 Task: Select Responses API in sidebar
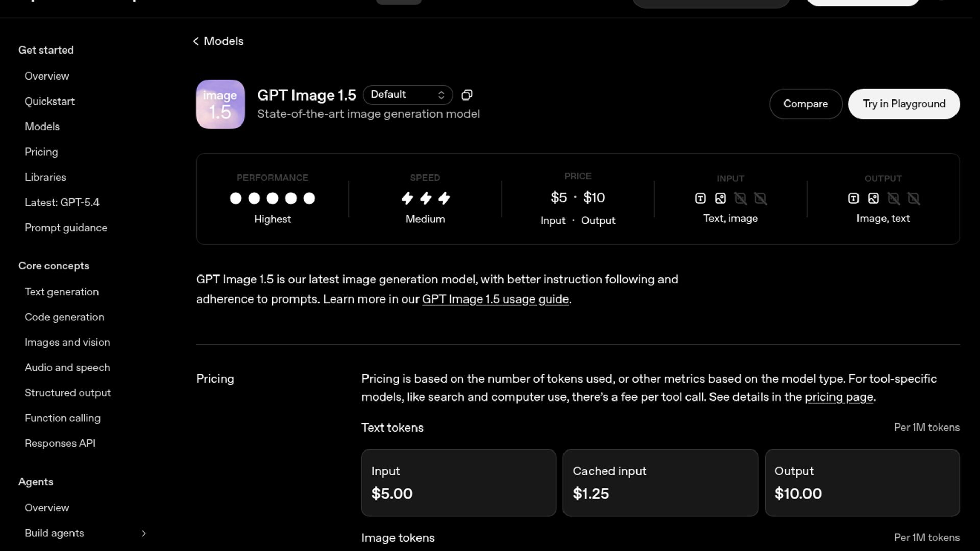tap(60, 443)
